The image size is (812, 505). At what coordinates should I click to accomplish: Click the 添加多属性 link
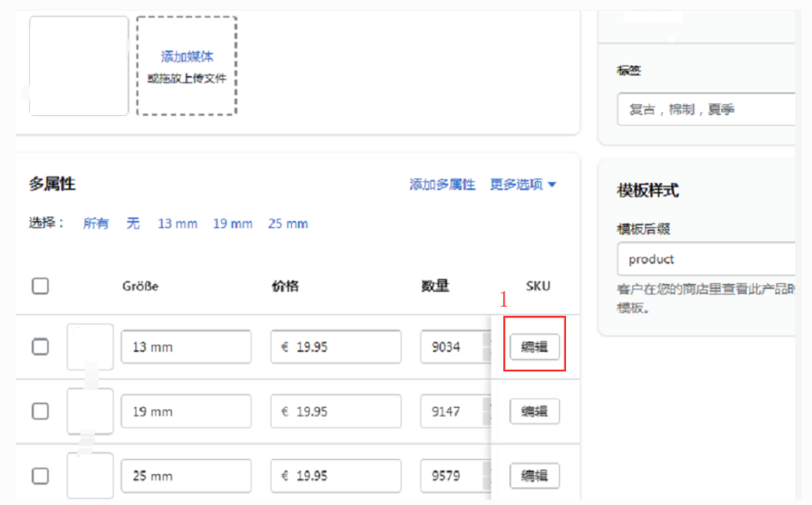pos(442,185)
